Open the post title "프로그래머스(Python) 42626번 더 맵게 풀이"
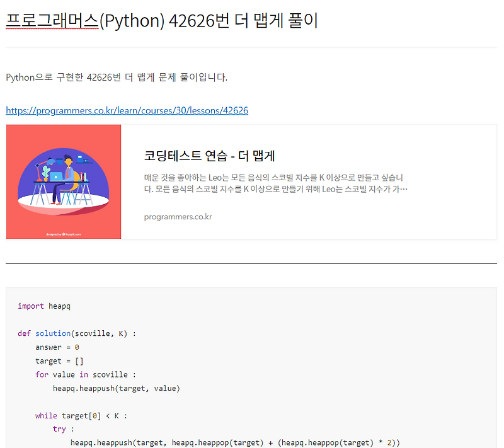This screenshot has height=448, width=504. tap(161, 20)
